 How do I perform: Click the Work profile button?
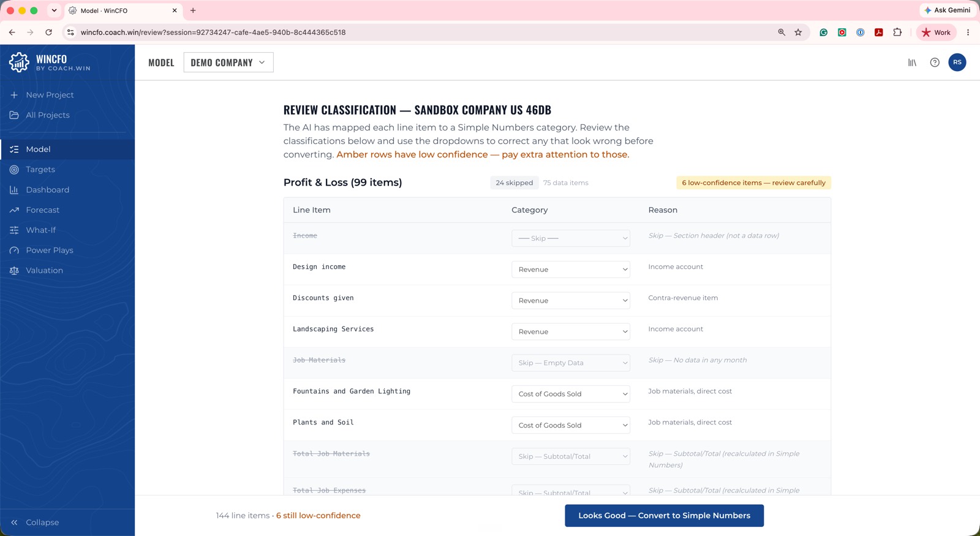937,32
